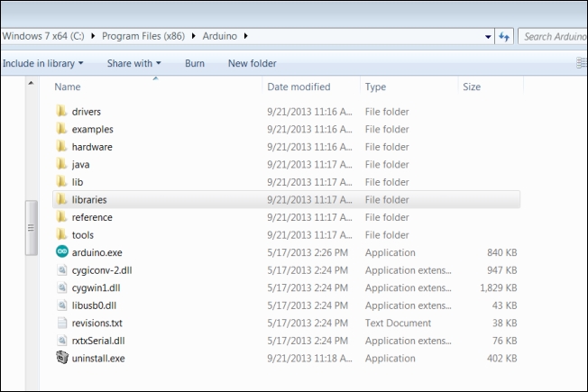Click the hardware folder icon

[x=61, y=147]
